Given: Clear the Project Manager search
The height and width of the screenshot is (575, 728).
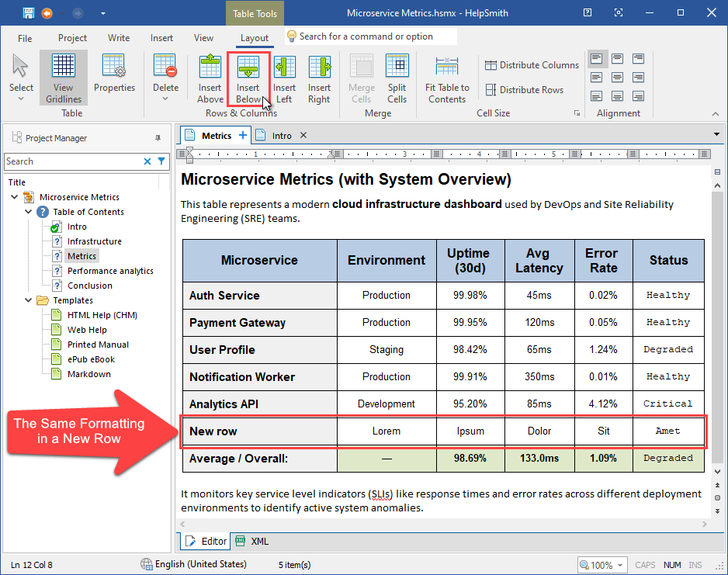Looking at the screenshot, I should [x=147, y=161].
